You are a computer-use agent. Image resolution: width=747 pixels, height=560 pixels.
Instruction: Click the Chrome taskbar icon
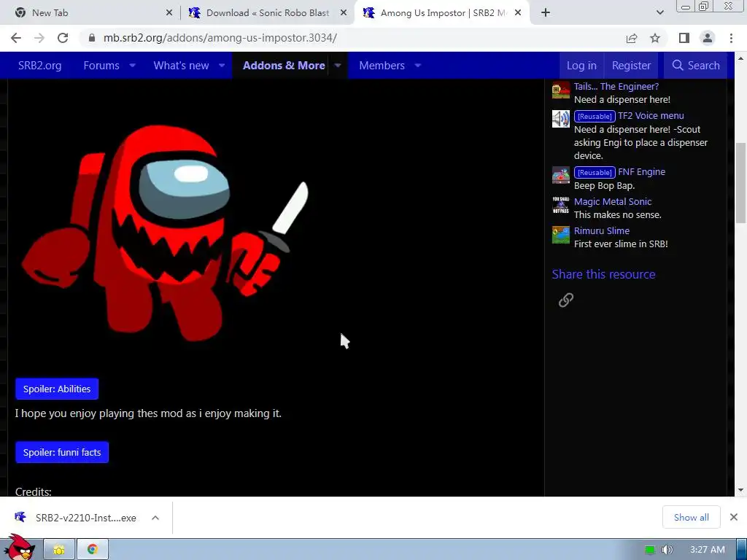pyautogui.click(x=93, y=550)
